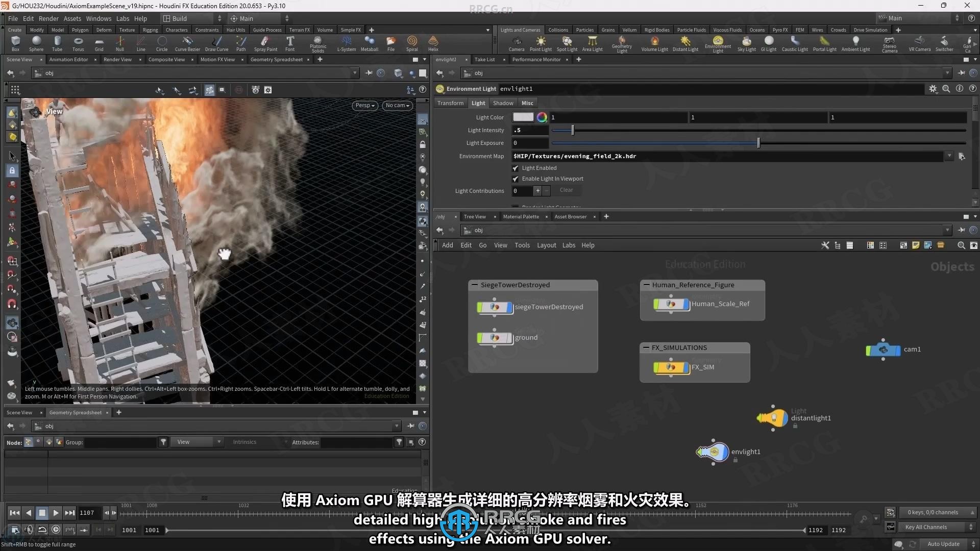Click the Environment Map path field
The image size is (980, 551).
click(727, 156)
